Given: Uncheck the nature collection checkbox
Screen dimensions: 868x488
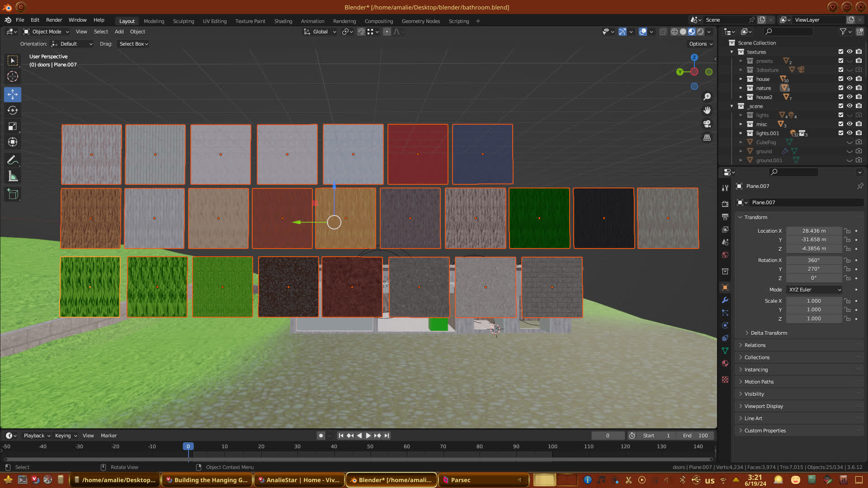Looking at the screenshot, I should 840,88.
